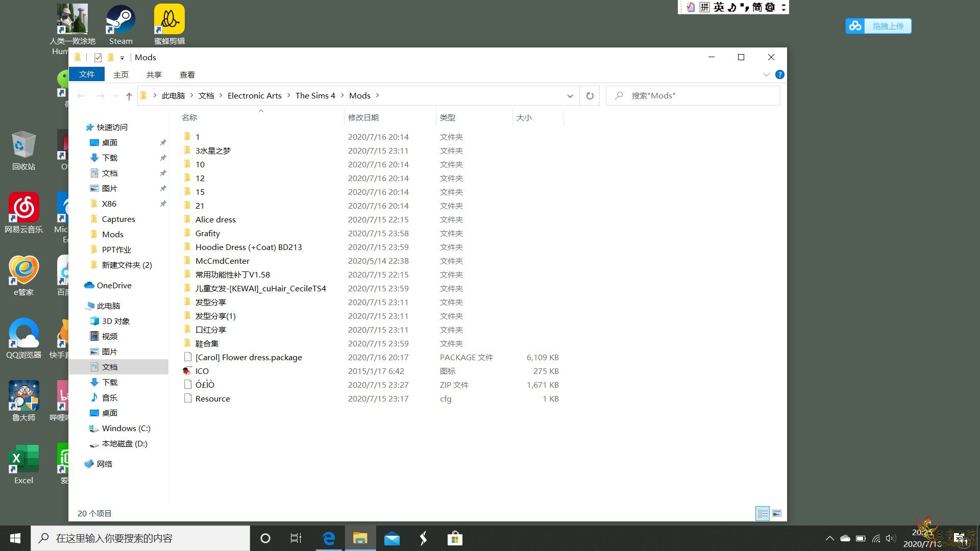Open Task View on the taskbar
The width and height of the screenshot is (980, 551).
point(296,538)
